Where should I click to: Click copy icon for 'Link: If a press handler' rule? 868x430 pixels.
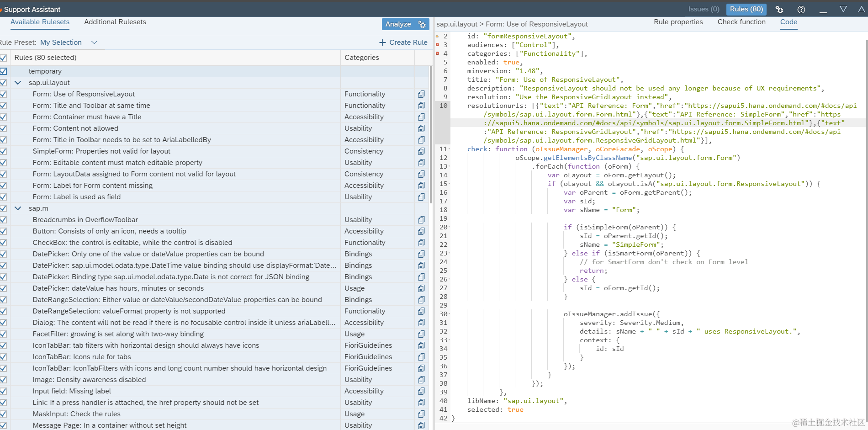pyautogui.click(x=421, y=403)
